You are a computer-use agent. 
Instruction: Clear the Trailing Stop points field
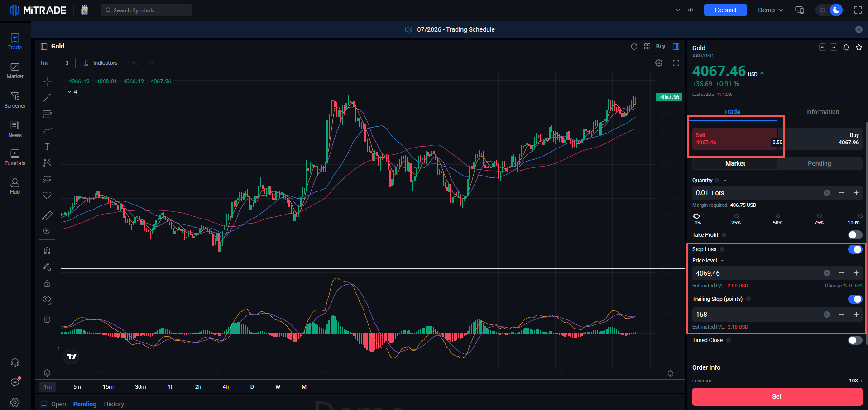(827, 315)
